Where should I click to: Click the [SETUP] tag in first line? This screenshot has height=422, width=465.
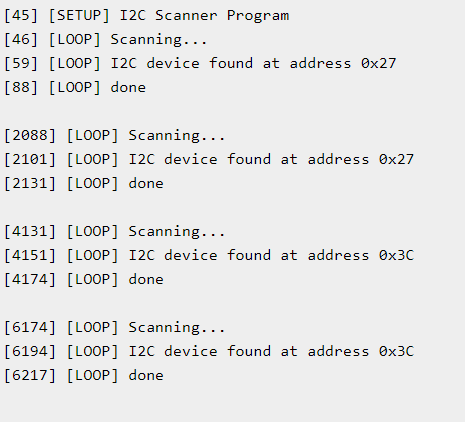click(x=79, y=16)
